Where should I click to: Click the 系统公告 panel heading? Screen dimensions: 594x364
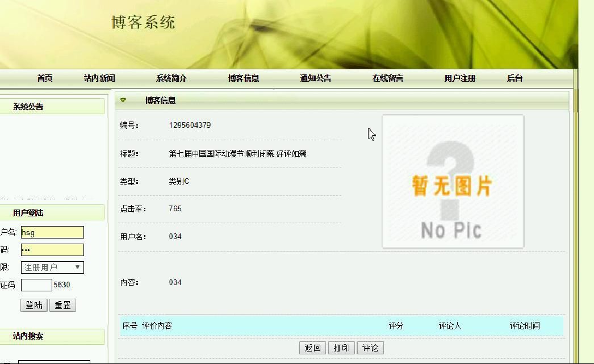click(x=28, y=107)
